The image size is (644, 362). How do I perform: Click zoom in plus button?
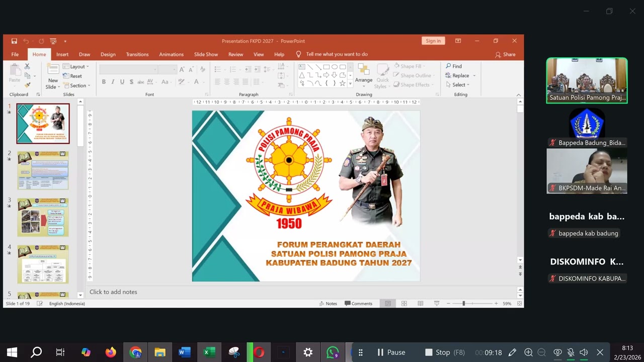[496, 304]
